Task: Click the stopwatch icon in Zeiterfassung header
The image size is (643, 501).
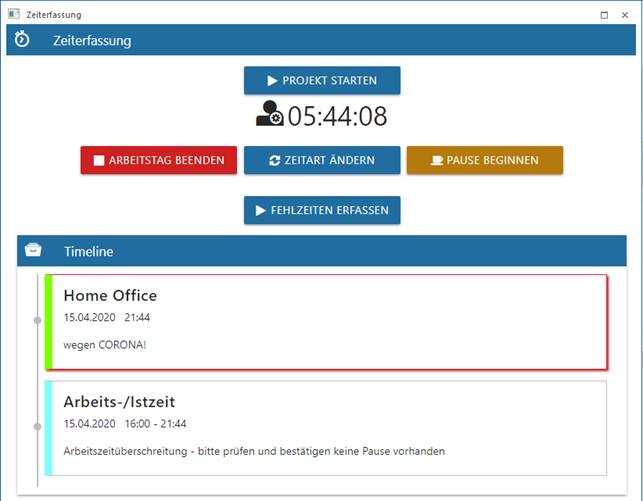Action: point(22,40)
